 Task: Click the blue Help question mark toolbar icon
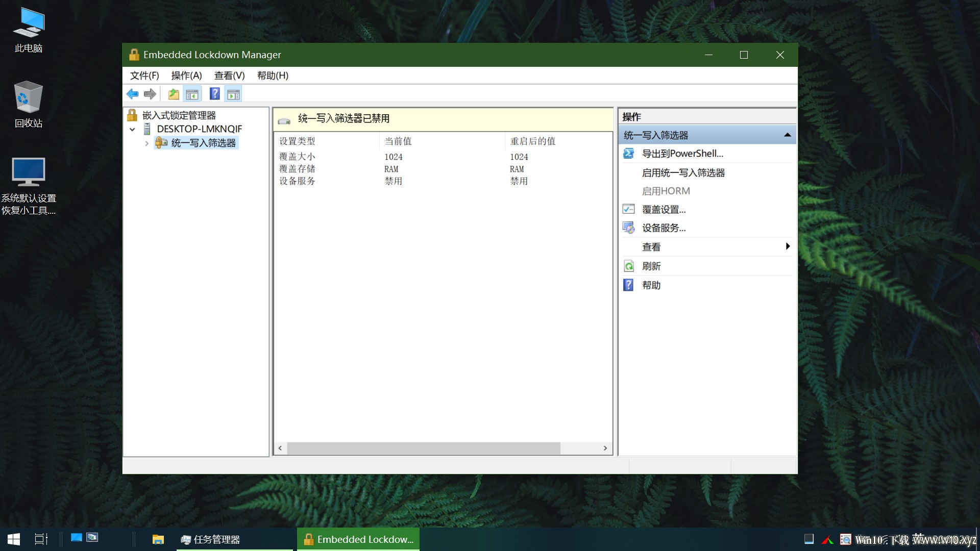[215, 94]
